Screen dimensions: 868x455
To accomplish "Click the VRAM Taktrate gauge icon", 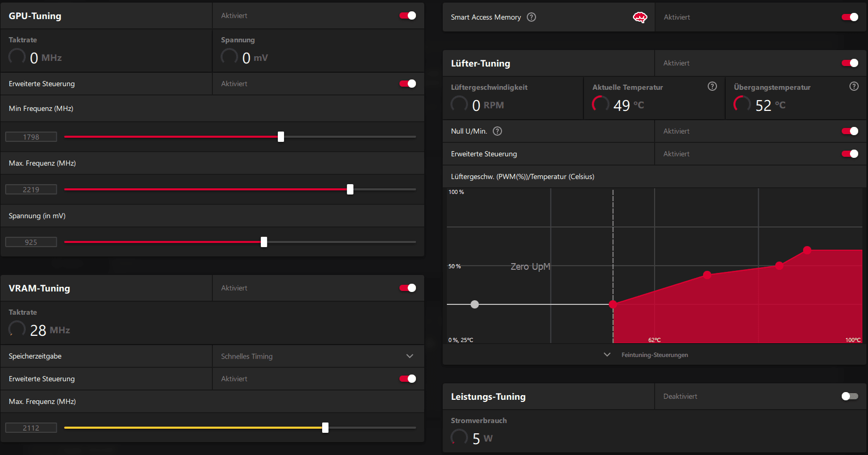I will tap(17, 329).
